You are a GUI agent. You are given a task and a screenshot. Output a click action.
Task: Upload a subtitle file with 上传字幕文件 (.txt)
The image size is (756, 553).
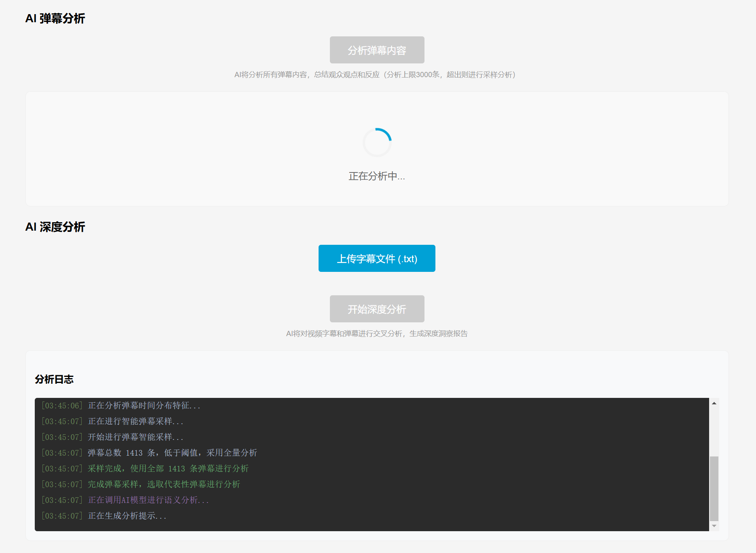tap(377, 259)
